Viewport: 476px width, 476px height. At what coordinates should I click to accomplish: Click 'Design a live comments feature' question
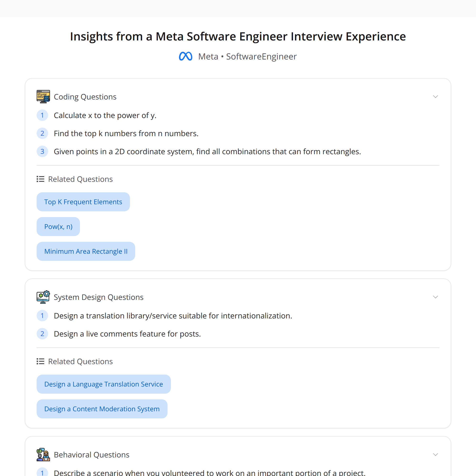pyautogui.click(x=127, y=334)
